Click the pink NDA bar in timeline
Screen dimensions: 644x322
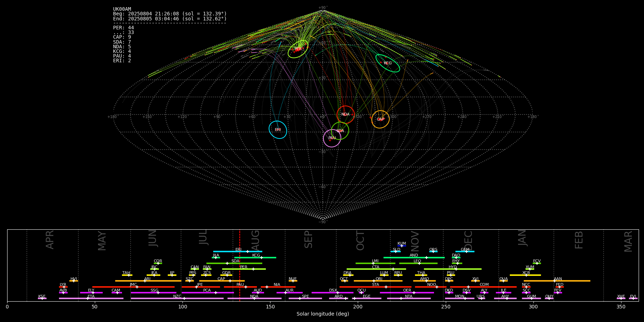coord(254,298)
